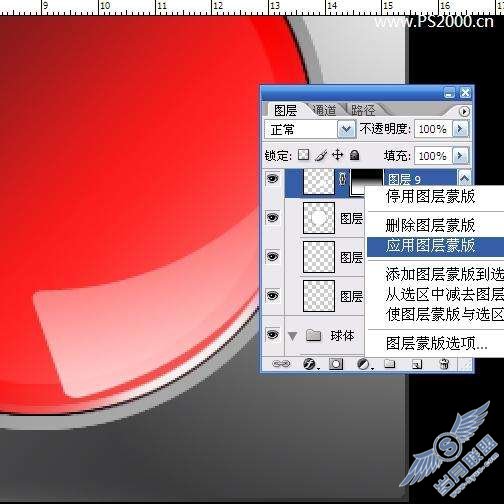Hide the 图层 9 layer

[x=272, y=179]
